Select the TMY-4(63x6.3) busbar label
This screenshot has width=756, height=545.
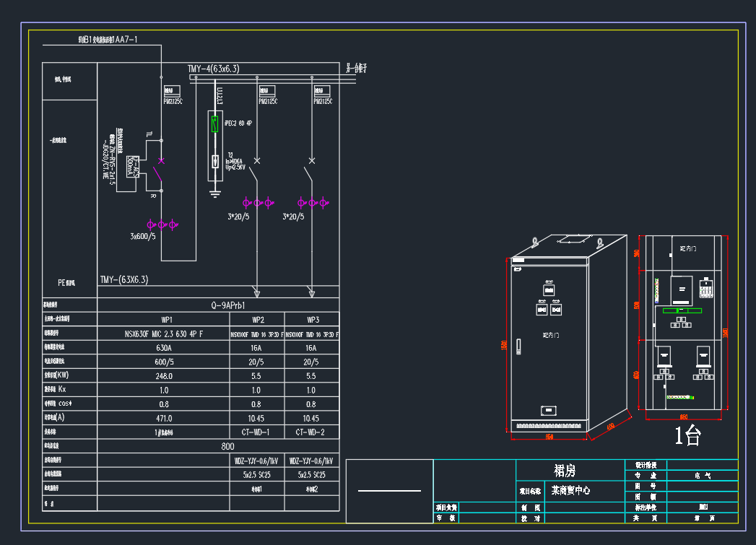click(x=214, y=69)
